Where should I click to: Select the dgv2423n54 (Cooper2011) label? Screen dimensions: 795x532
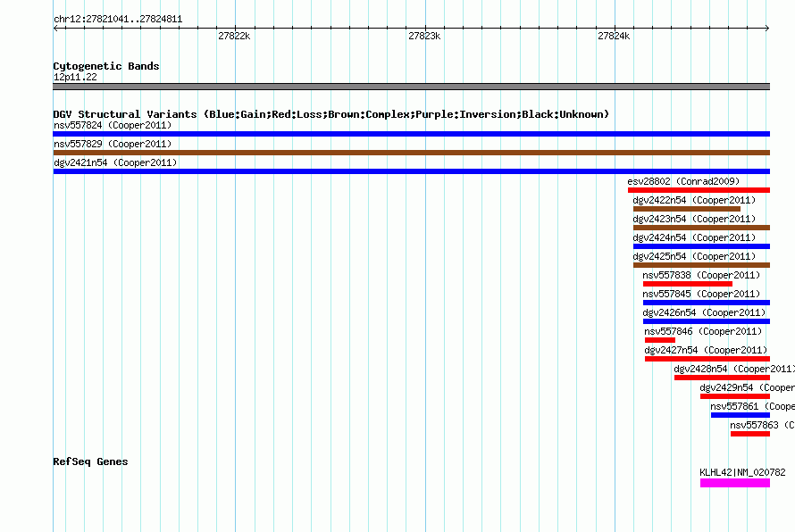point(694,219)
